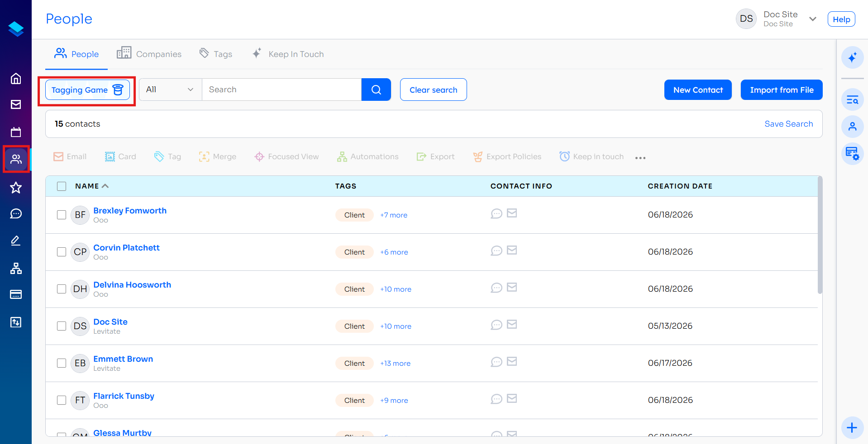Viewport: 868px width, 444px height.
Task: Click the envelope icon in Flarrick Tunsby row
Action: [x=512, y=398]
